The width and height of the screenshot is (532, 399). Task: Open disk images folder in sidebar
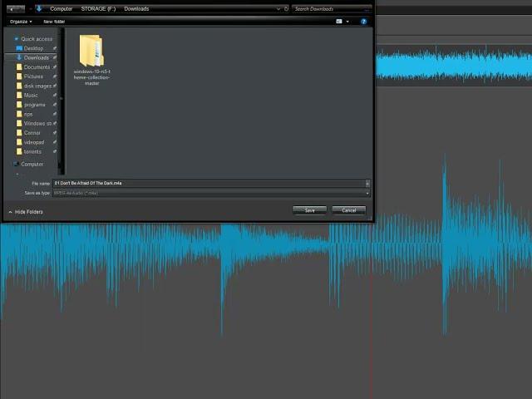point(37,86)
